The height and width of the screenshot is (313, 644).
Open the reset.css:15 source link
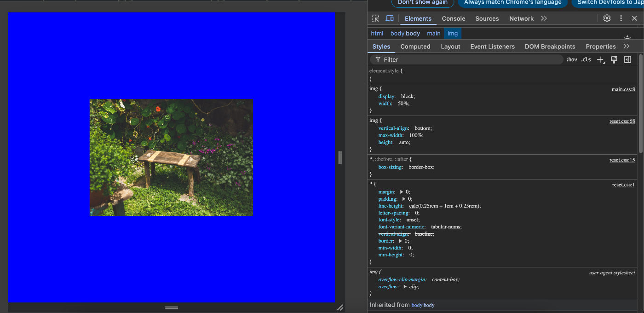[622, 160]
